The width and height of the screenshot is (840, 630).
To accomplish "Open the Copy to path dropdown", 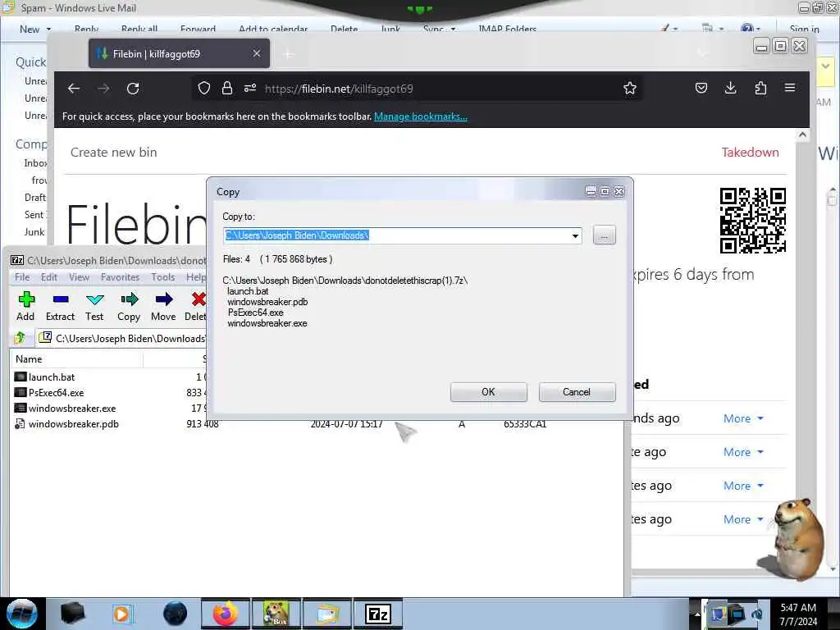I will [x=575, y=235].
